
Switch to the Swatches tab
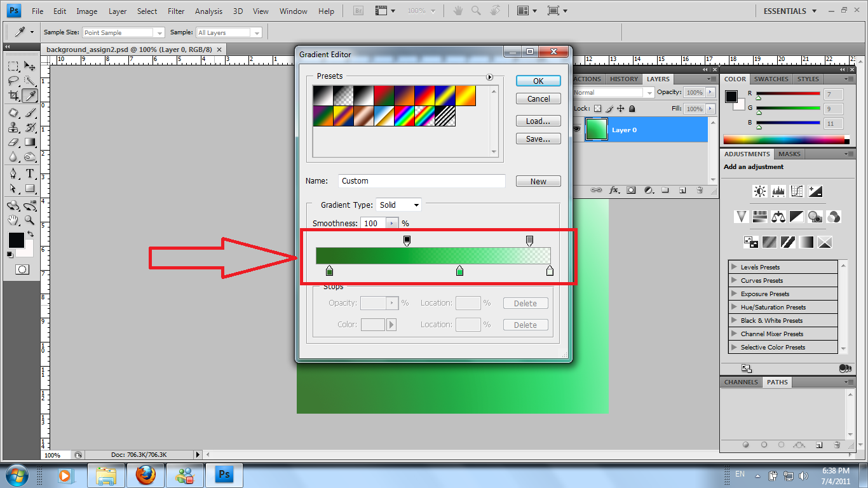771,79
